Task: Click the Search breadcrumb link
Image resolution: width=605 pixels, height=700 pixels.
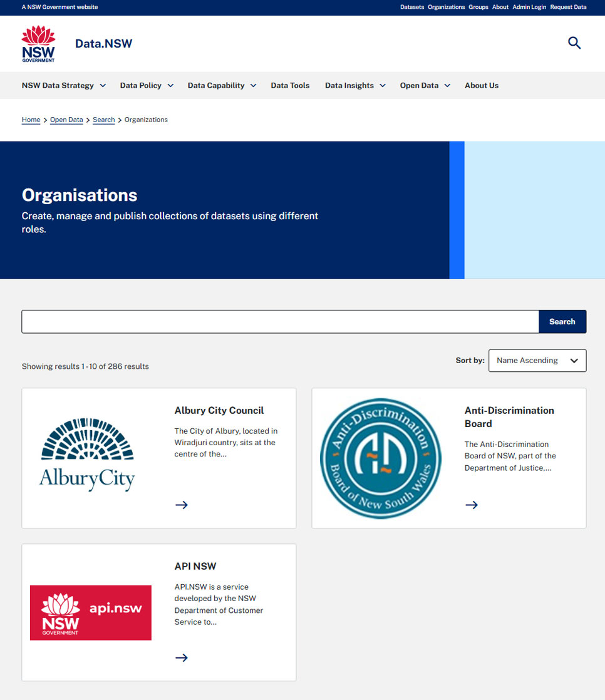Action: pyautogui.click(x=103, y=120)
